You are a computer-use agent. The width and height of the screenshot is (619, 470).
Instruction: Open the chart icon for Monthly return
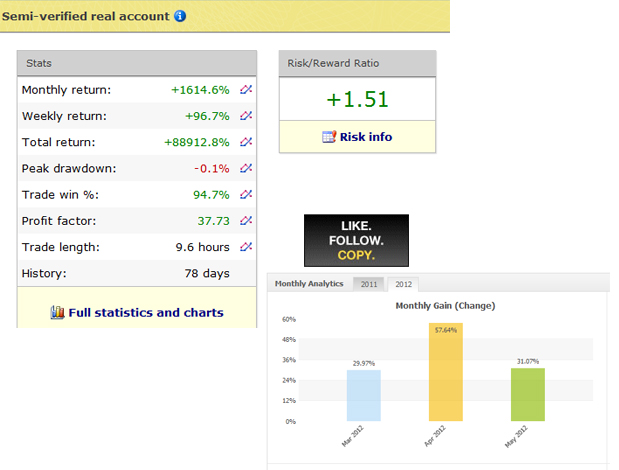[246, 90]
